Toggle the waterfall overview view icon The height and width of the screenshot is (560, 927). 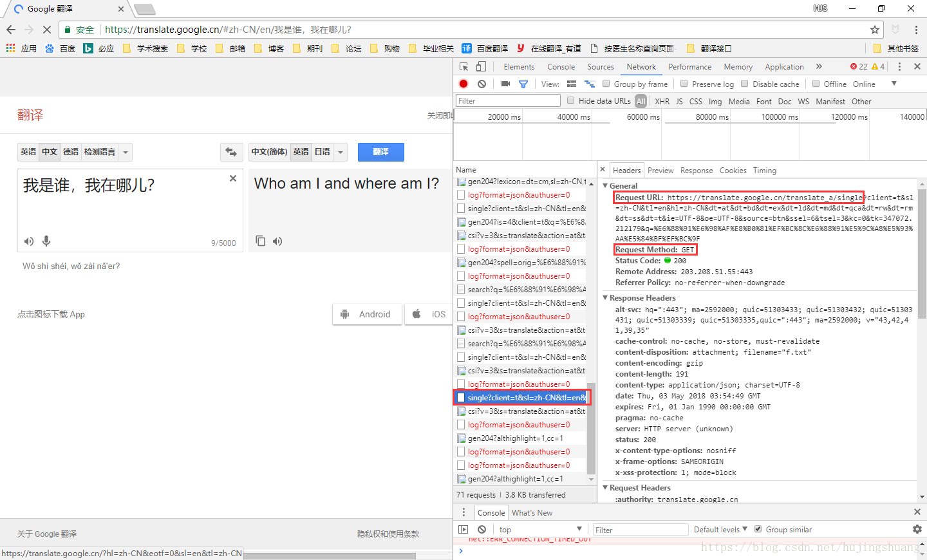589,84
